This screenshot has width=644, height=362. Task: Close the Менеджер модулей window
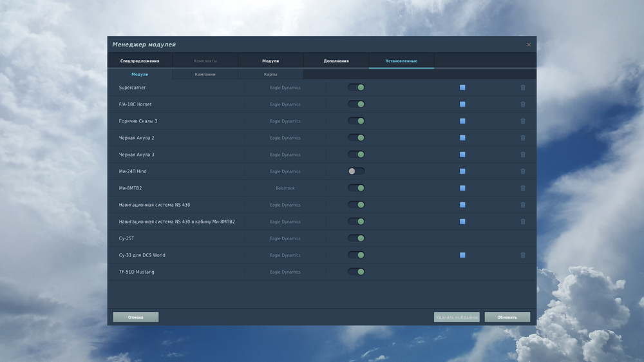pyautogui.click(x=529, y=44)
